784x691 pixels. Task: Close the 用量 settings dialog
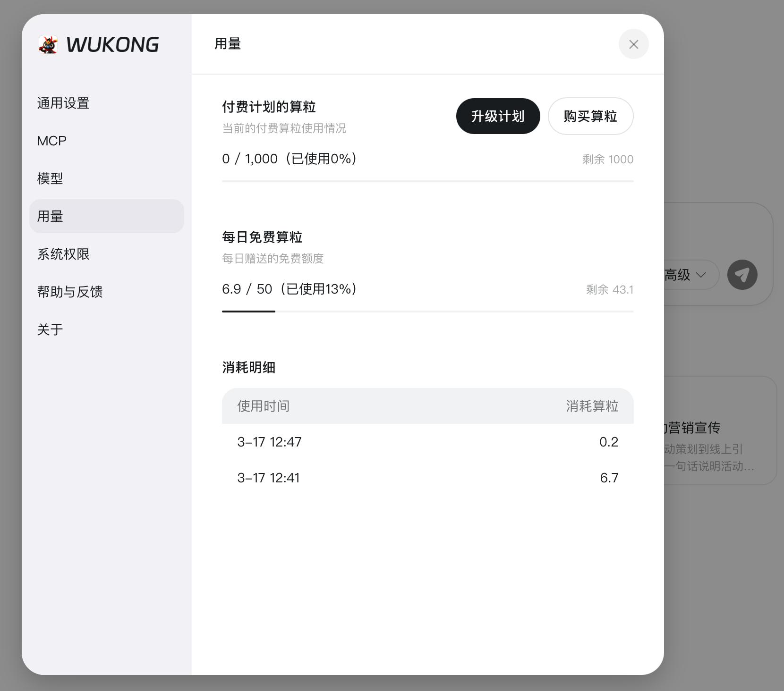(x=634, y=44)
